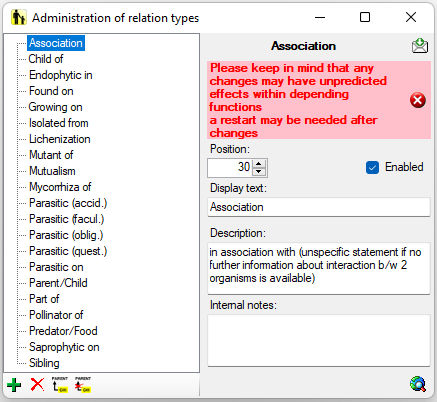Increase Position value with up arrow
The height and width of the screenshot is (402, 437).
pyautogui.click(x=259, y=164)
